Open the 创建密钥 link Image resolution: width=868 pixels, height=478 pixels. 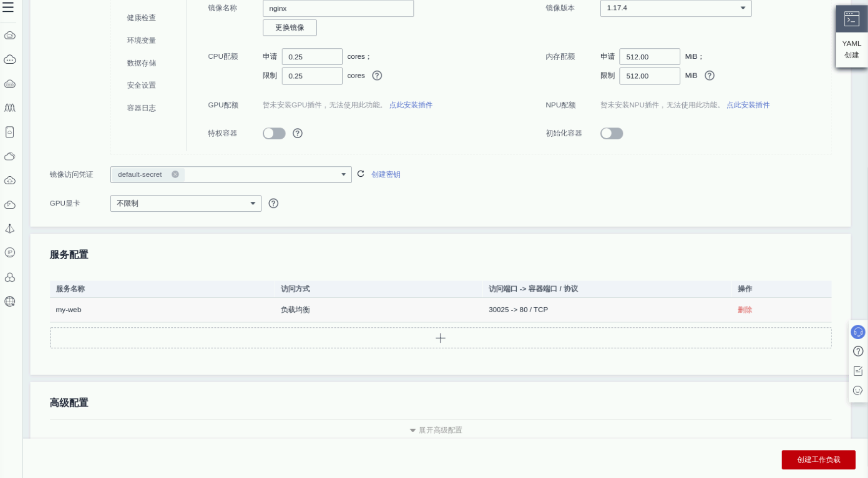click(x=386, y=174)
